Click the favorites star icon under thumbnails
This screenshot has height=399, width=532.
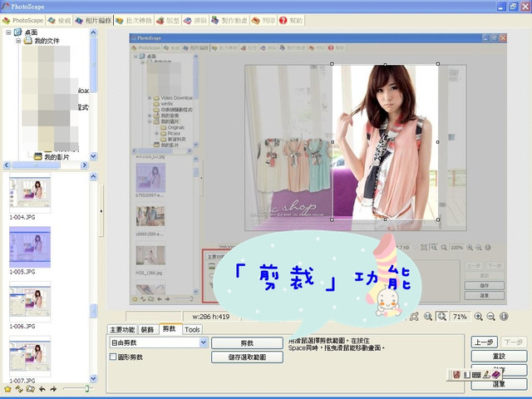(7, 389)
